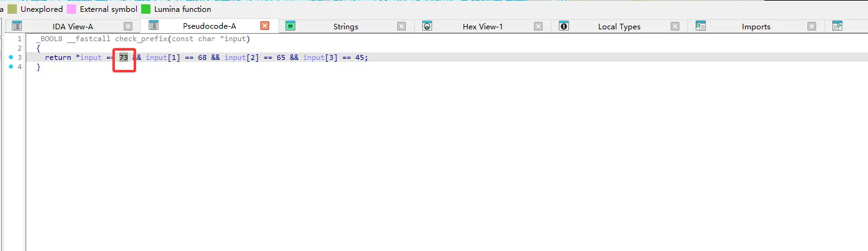Close the Imports tab
868x251 pixels.
coord(812,26)
